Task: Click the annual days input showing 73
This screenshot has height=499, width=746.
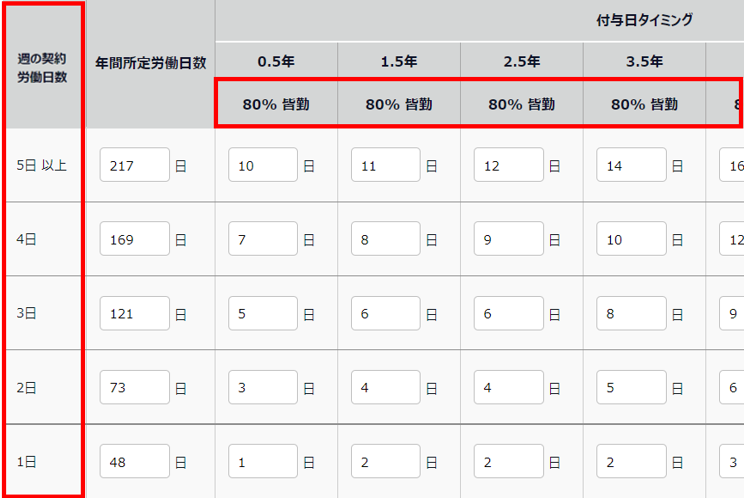Action: (135, 387)
